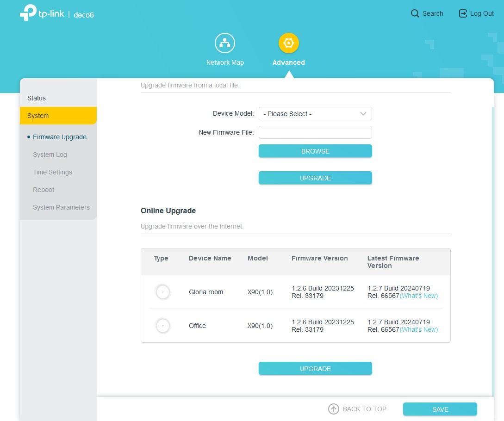
Task: Open the Network Map icon
Action: (x=225, y=43)
